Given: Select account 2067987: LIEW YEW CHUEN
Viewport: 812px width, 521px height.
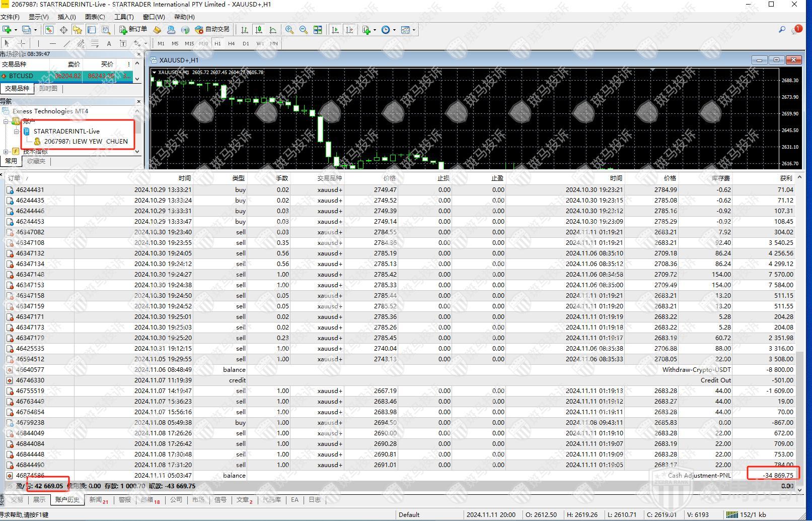Looking at the screenshot, I should [x=86, y=142].
